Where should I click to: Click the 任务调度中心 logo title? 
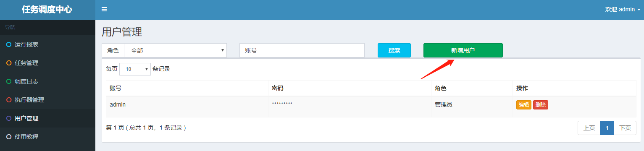[x=47, y=10]
